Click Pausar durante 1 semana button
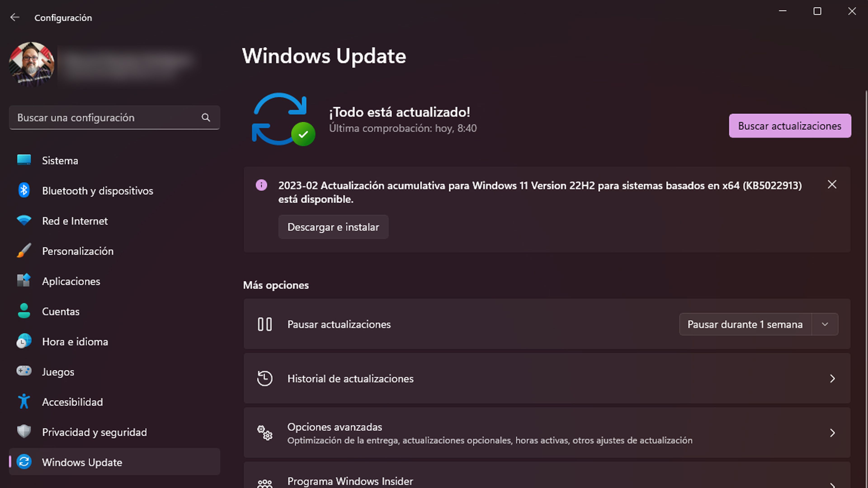This screenshot has height=488, width=868. point(745,324)
